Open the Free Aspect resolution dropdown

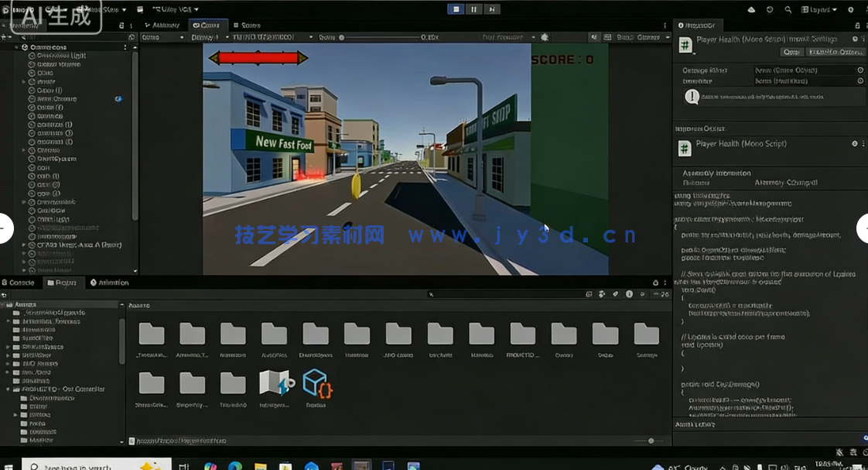[x=267, y=36]
